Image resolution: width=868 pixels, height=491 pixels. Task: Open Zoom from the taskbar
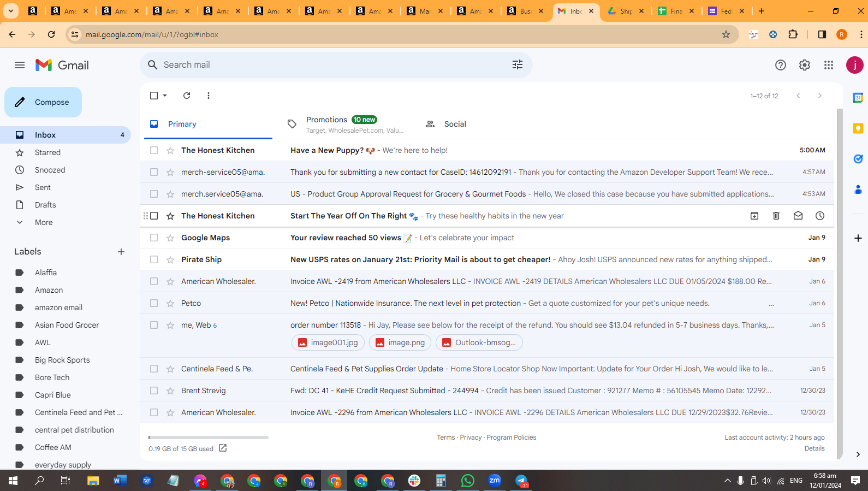(x=495, y=481)
